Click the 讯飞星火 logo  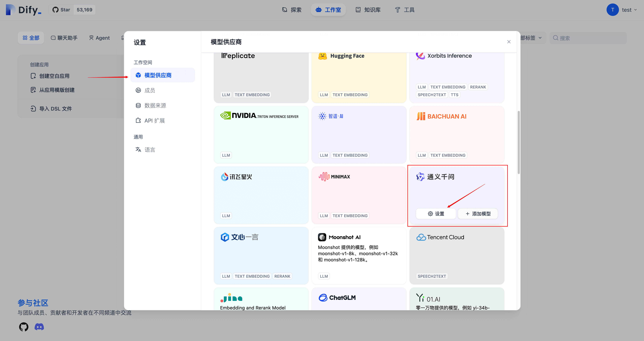point(236,177)
